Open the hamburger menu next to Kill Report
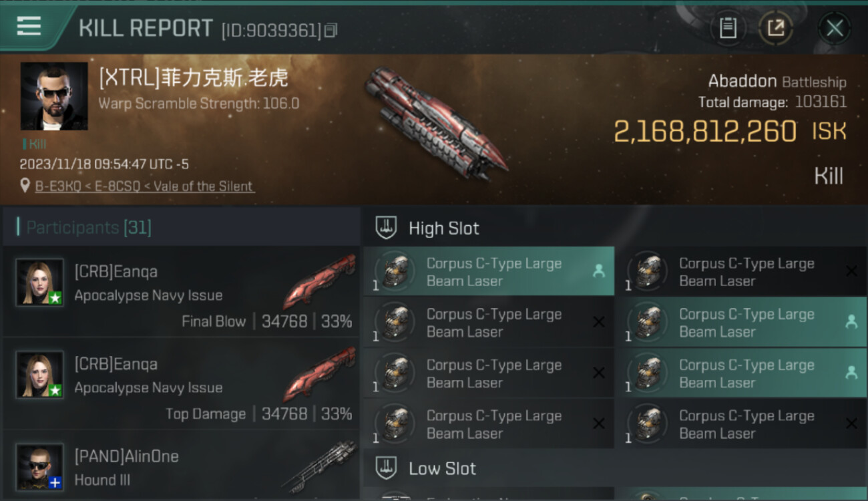Screen dimensions: 868x501 click(29, 26)
